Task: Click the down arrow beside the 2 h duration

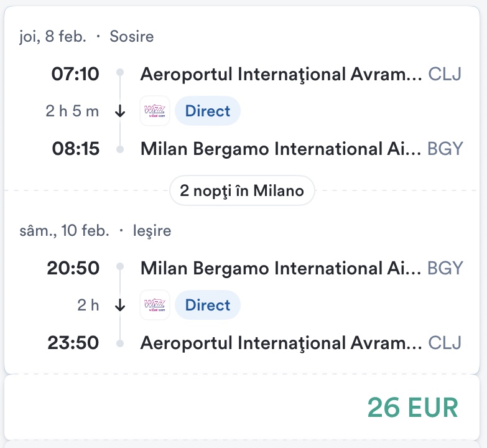Action: point(121,306)
